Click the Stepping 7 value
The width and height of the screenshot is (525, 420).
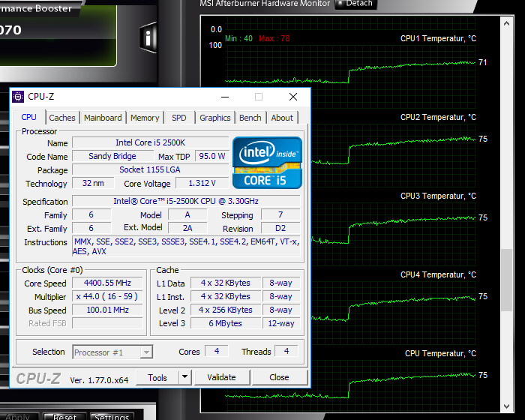(x=280, y=214)
